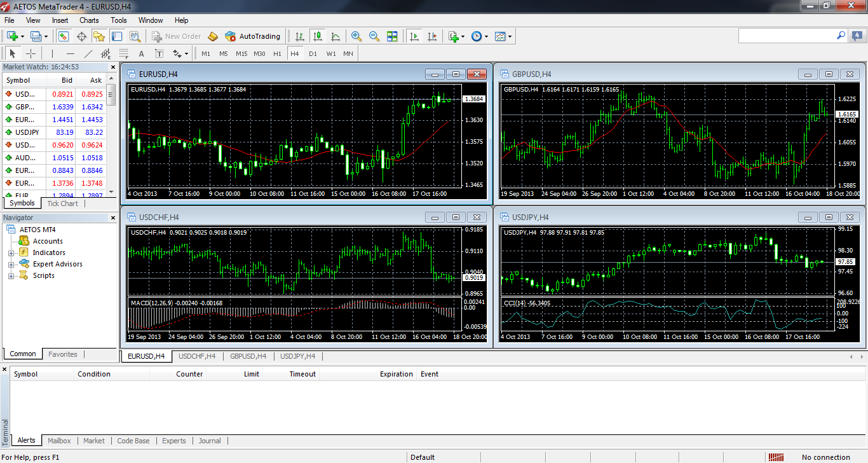Open the Templates dropdown arrow
Image resolution: width=868 pixels, height=463 pixels.
[x=510, y=36]
